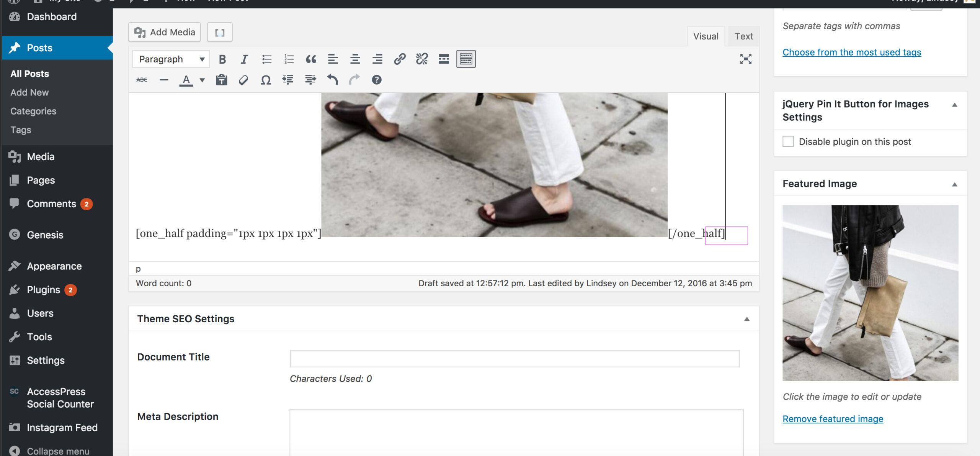Image resolution: width=980 pixels, height=456 pixels.
Task: Open the Paragraph format dropdown
Action: point(171,59)
